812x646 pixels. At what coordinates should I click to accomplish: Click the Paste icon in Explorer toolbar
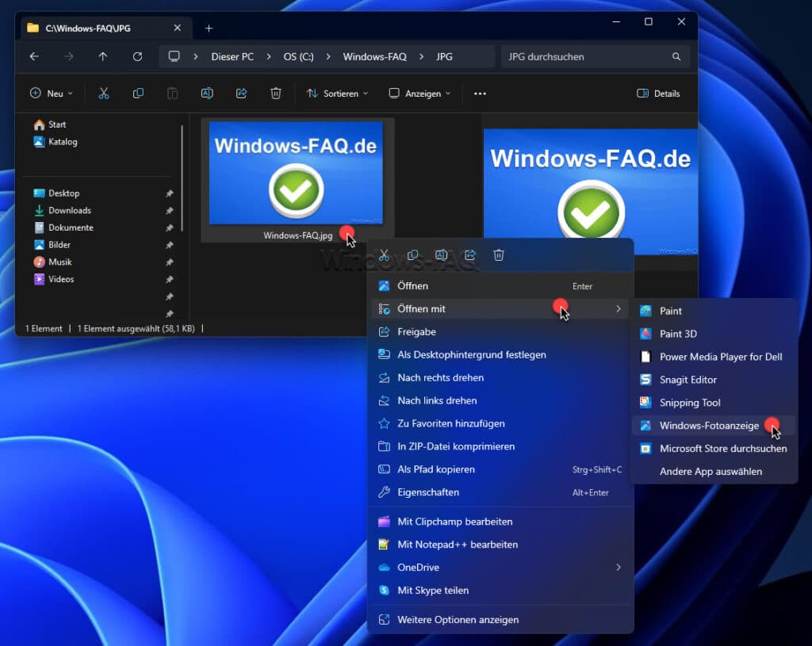(172, 94)
